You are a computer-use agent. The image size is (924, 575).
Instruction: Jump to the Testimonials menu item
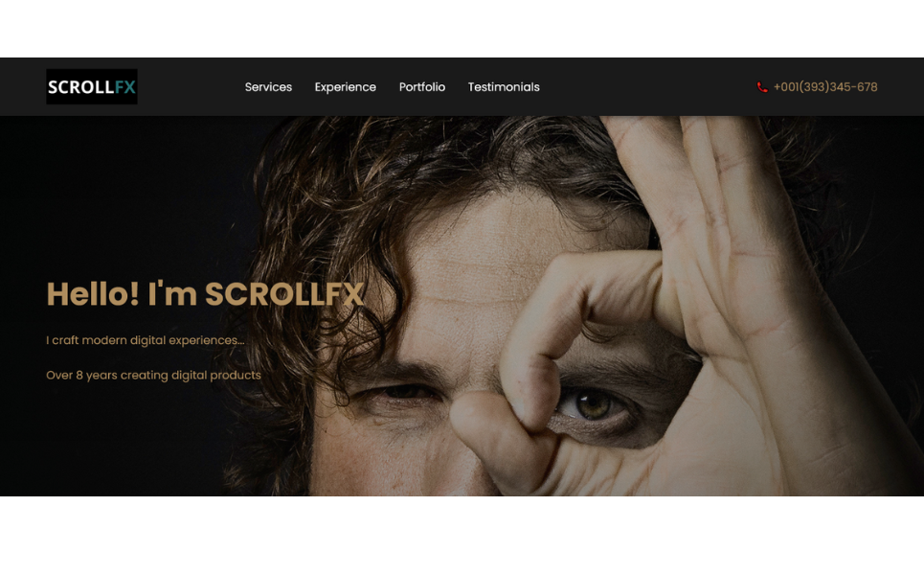[504, 86]
